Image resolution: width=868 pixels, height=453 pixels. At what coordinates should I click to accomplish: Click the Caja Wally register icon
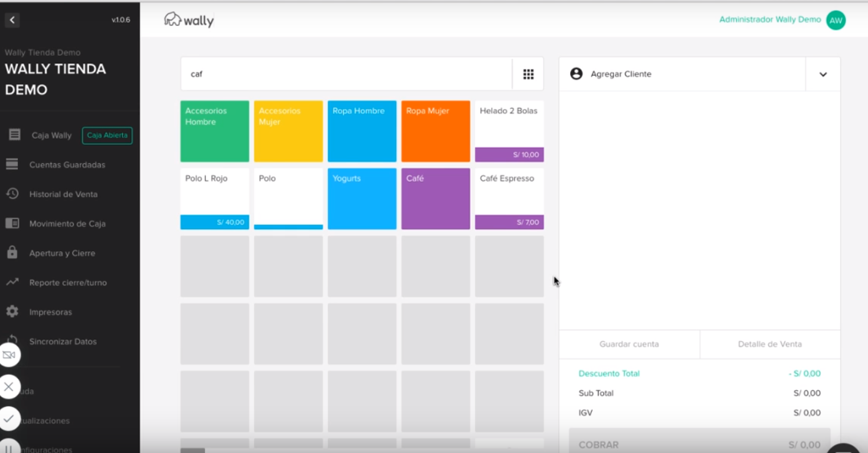pyautogui.click(x=15, y=135)
